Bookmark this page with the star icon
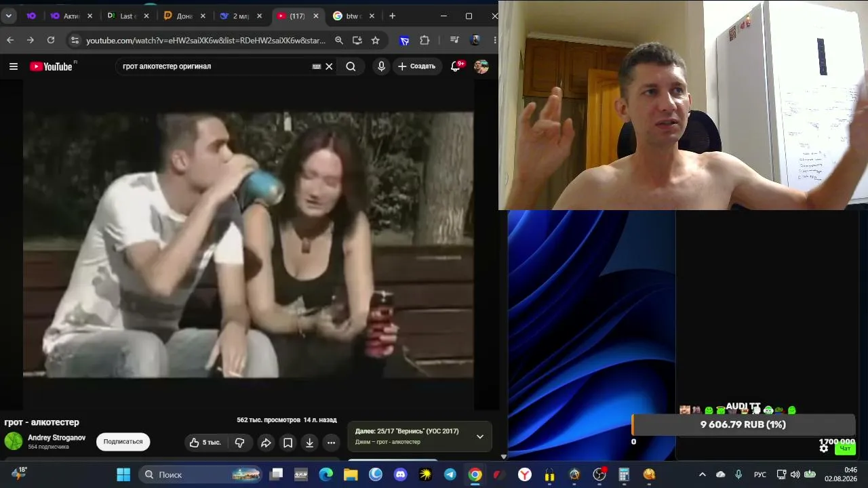This screenshot has width=868, height=488. (376, 41)
